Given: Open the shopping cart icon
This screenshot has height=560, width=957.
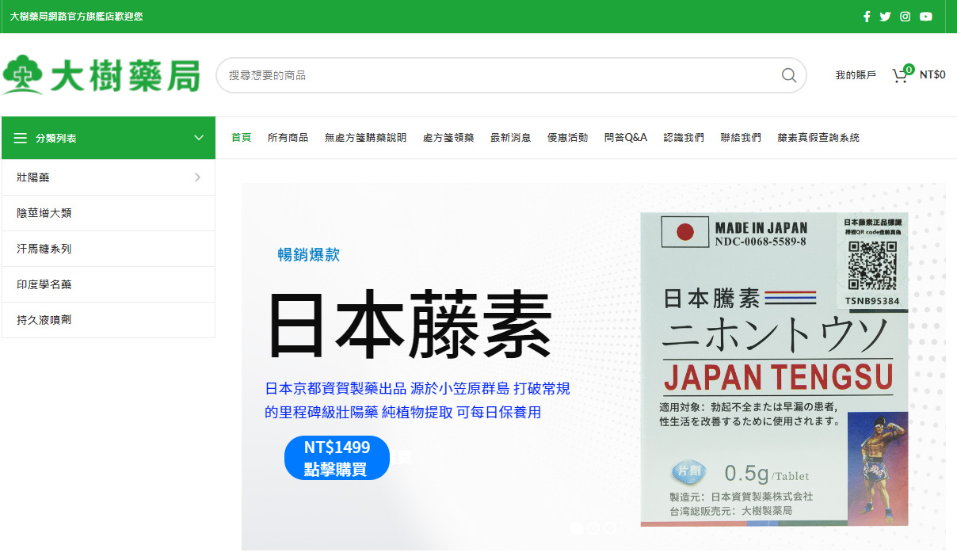Looking at the screenshot, I should pos(899,74).
